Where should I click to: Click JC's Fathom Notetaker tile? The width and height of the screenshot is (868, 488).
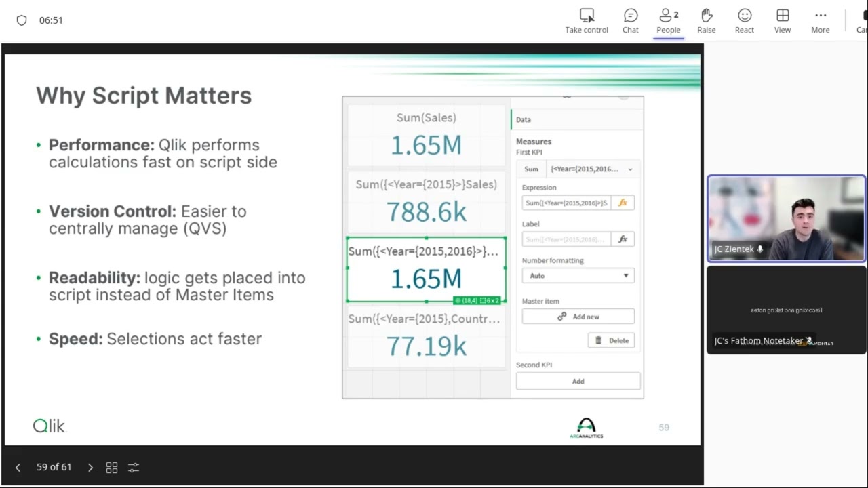point(786,310)
